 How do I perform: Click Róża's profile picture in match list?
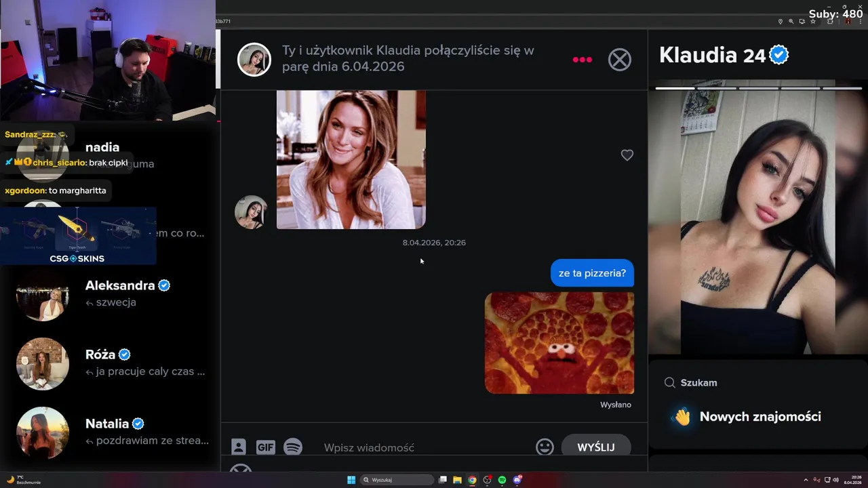[43, 363]
